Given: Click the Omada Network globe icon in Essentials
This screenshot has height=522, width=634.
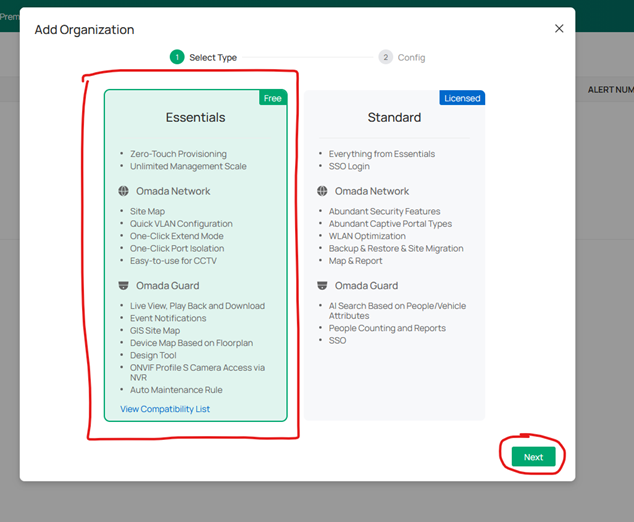Looking at the screenshot, I should pyautogui.click(x=122, y=191).
